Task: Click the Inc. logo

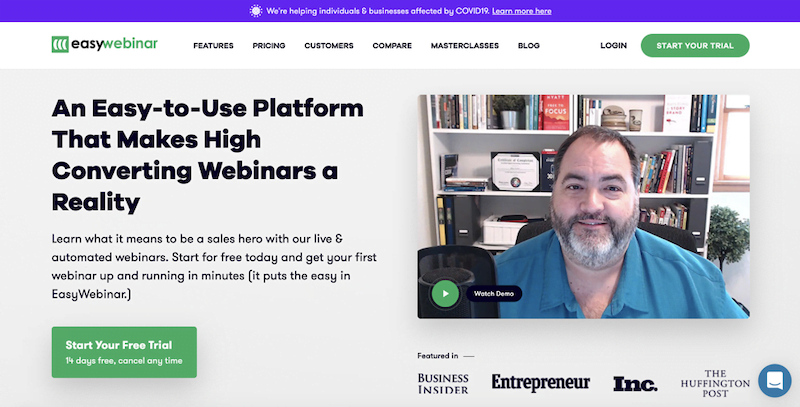Action: click(x=635, y=384)
